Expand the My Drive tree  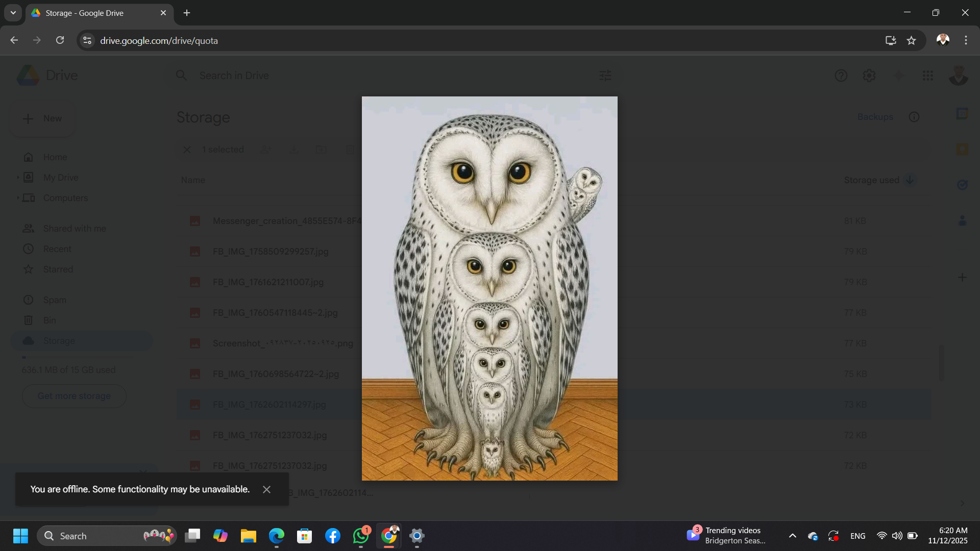coord(18,178)
